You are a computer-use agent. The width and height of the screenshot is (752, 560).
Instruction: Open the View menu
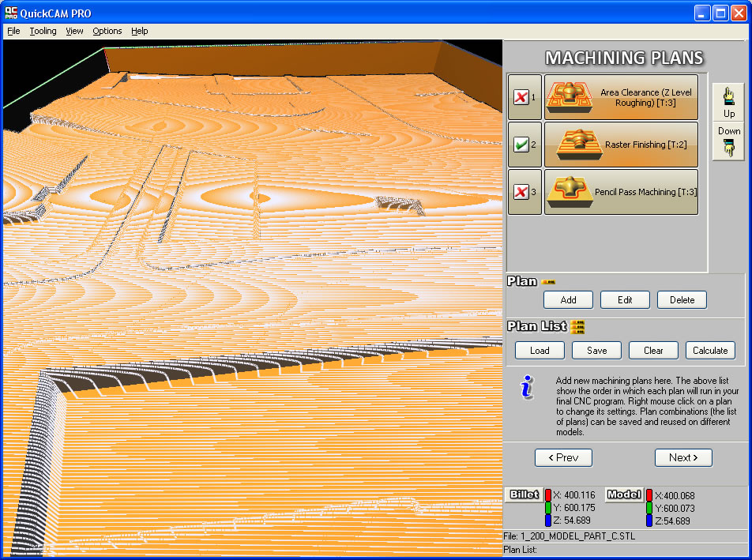point(74,31)
